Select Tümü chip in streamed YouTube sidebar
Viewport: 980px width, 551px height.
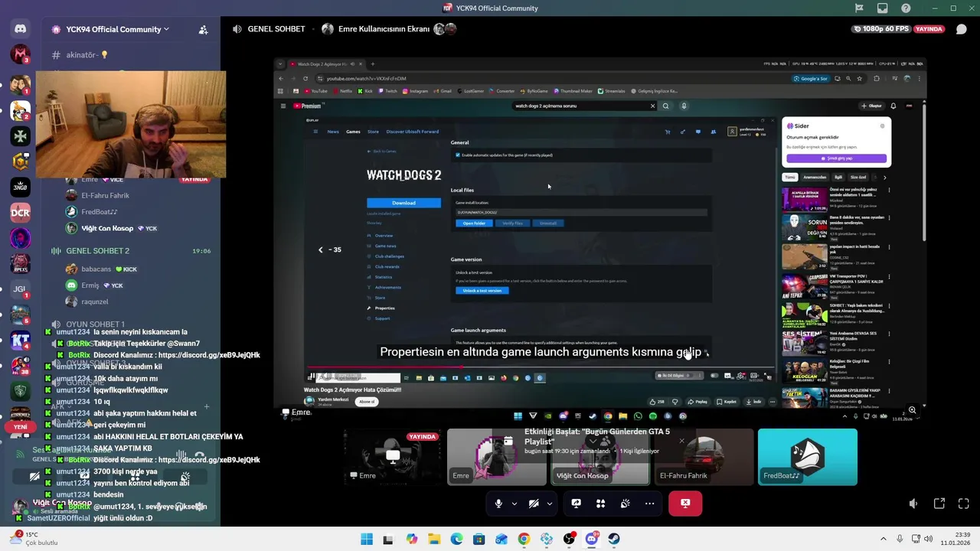[789, 178]
